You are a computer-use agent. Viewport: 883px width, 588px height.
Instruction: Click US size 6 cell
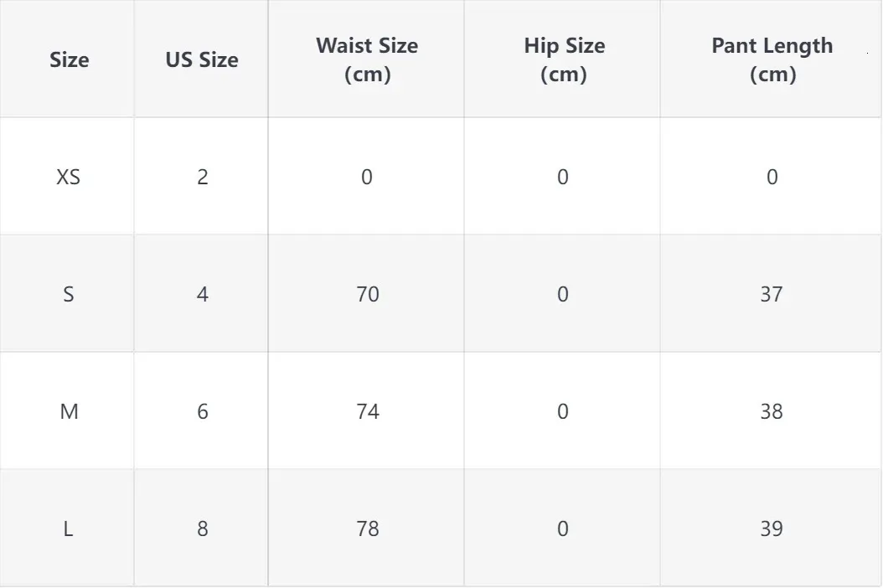click(x=203, y=411)
